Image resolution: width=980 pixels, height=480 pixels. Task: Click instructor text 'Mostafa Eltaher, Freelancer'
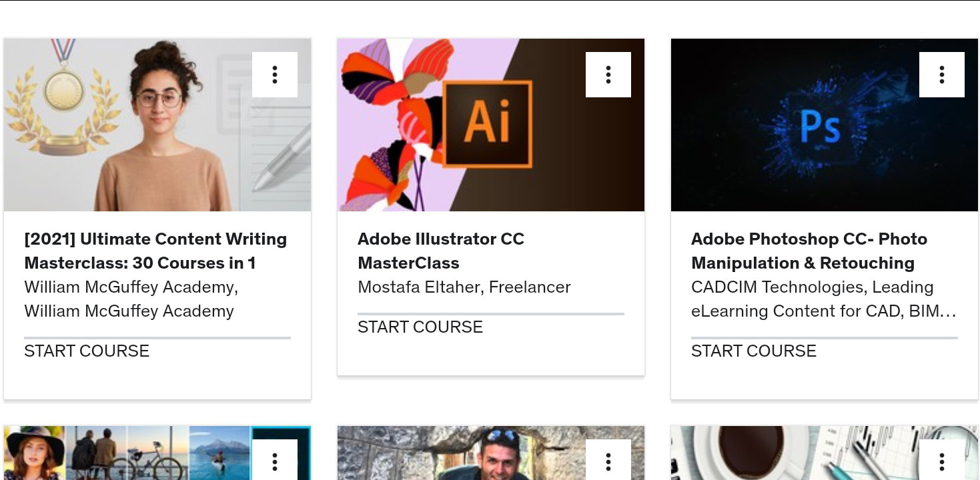(464, 287)
